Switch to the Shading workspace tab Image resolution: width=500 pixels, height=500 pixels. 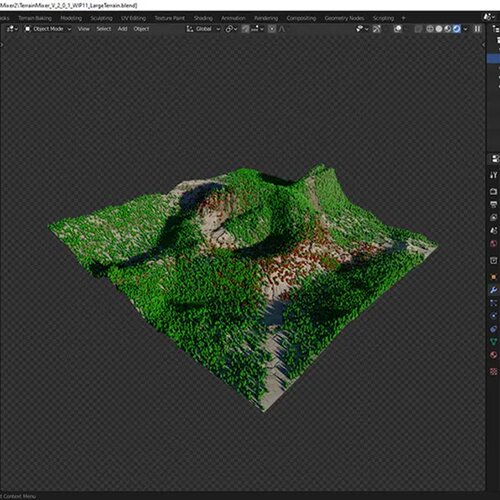tap(203, 18)
